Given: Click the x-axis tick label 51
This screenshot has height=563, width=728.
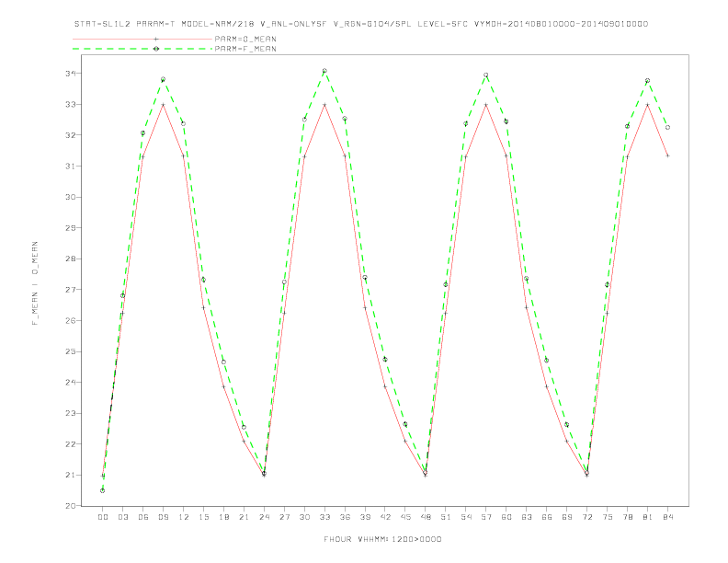Looking at the screenshot, I should (446, 517).
